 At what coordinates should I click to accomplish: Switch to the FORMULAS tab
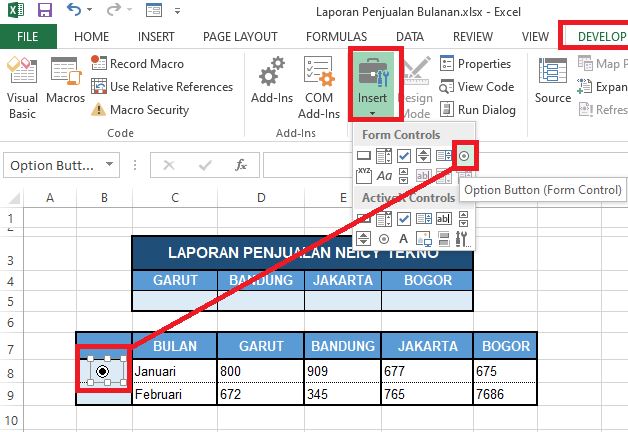pos(336,36)
